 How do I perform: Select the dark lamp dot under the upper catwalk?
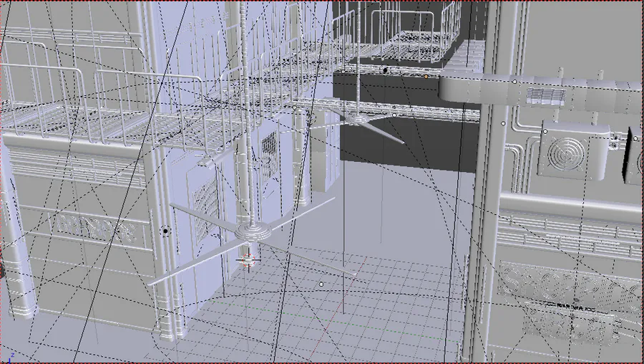pyautogui.click(x=385, y=71)
